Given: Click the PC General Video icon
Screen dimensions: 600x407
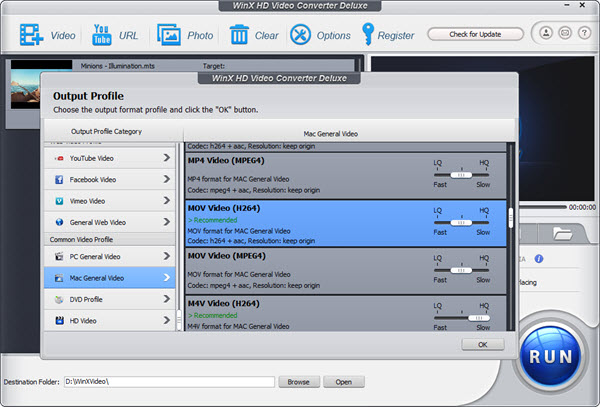Looking at the screenshot, I should 59,257.
